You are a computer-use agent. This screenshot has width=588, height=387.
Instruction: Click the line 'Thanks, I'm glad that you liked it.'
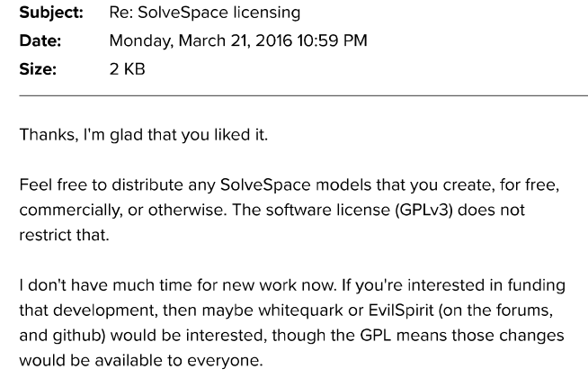pos(143,135)
